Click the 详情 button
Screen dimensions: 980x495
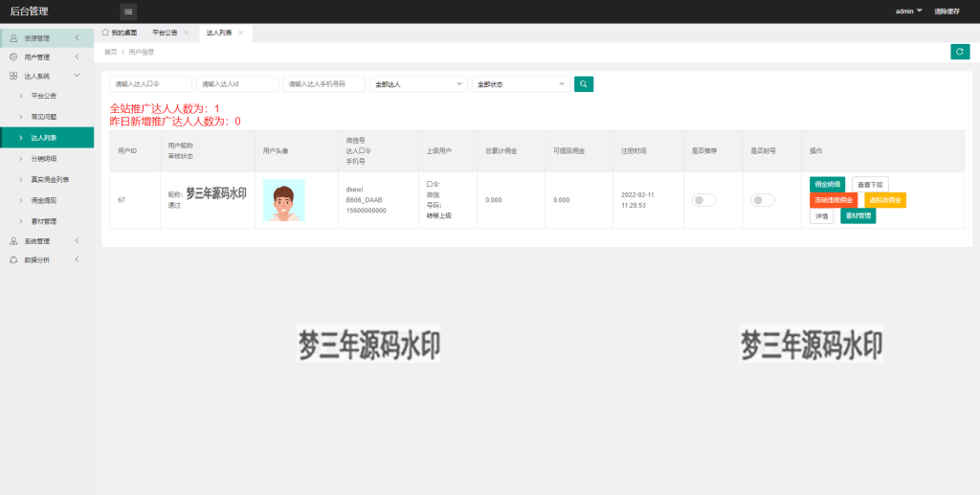821,216
